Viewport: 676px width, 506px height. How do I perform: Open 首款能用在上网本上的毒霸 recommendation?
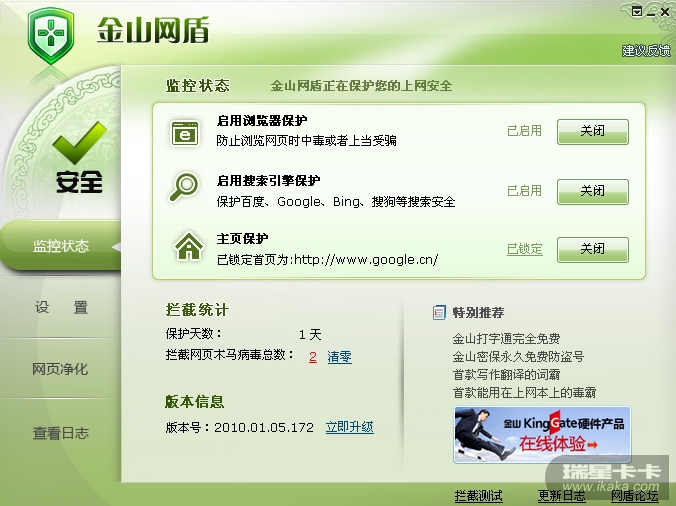pos(524,393)
